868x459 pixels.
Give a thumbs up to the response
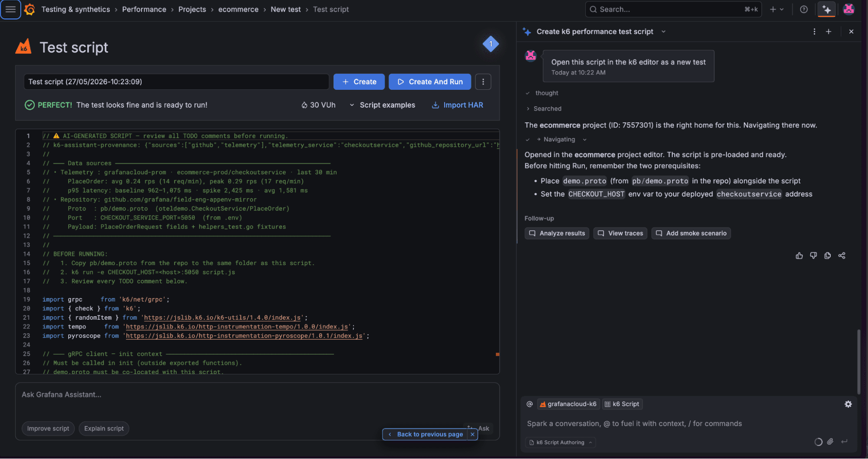[x=799, y=256]
